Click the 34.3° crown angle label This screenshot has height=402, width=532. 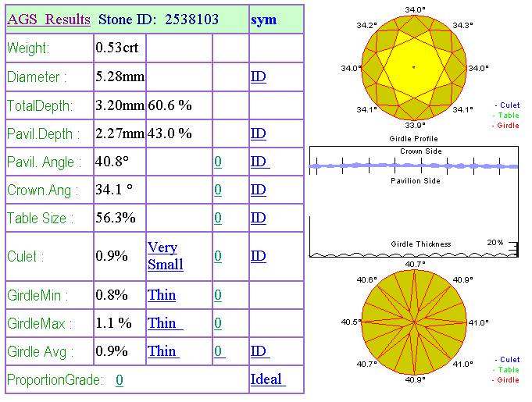(x=462, y=26)
